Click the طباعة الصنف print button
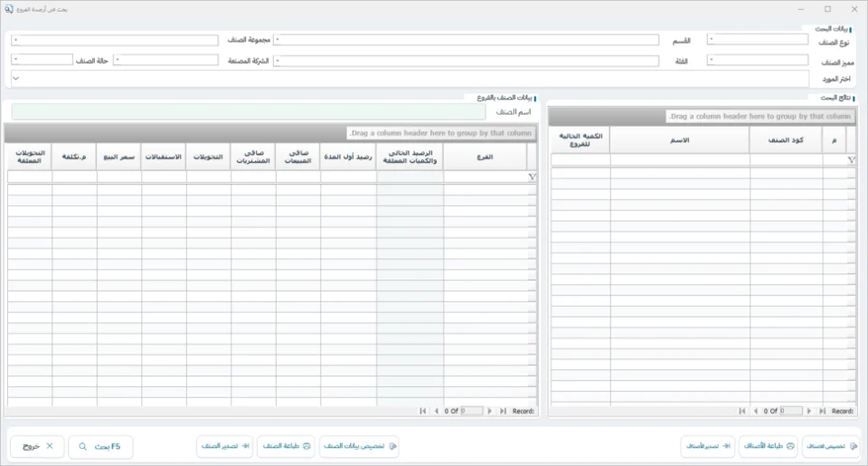 click(x=287, y=446)
